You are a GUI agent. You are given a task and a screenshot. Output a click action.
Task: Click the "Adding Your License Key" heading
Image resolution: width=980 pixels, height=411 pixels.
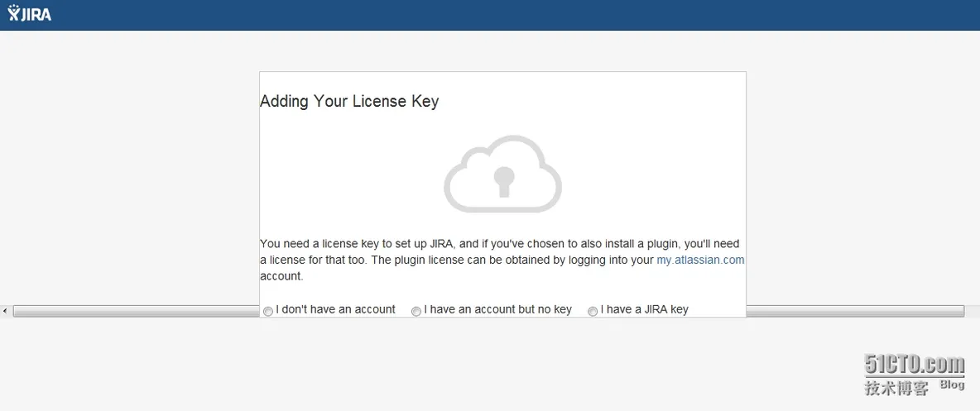coord(349,101)
